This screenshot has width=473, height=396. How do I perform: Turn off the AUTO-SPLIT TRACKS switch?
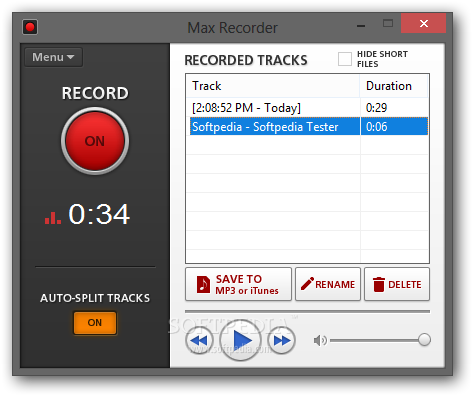95,323
